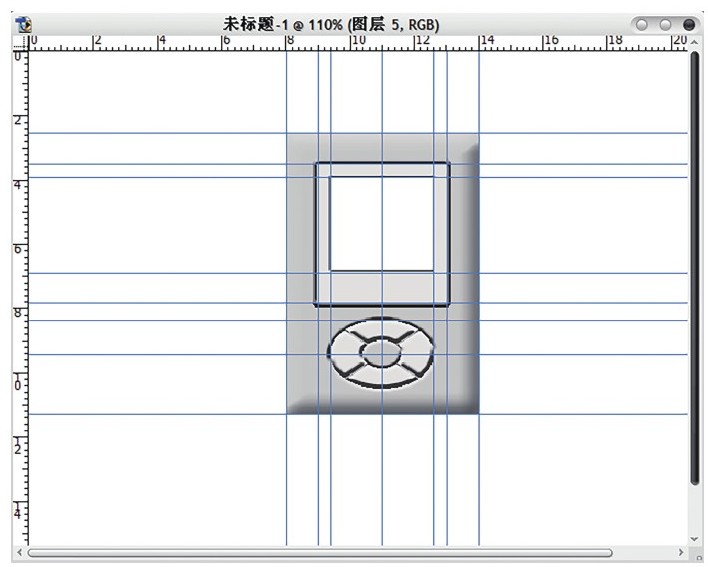
Task: Click the down arrow of the vertical scrollbar
Action: point(694,539)
